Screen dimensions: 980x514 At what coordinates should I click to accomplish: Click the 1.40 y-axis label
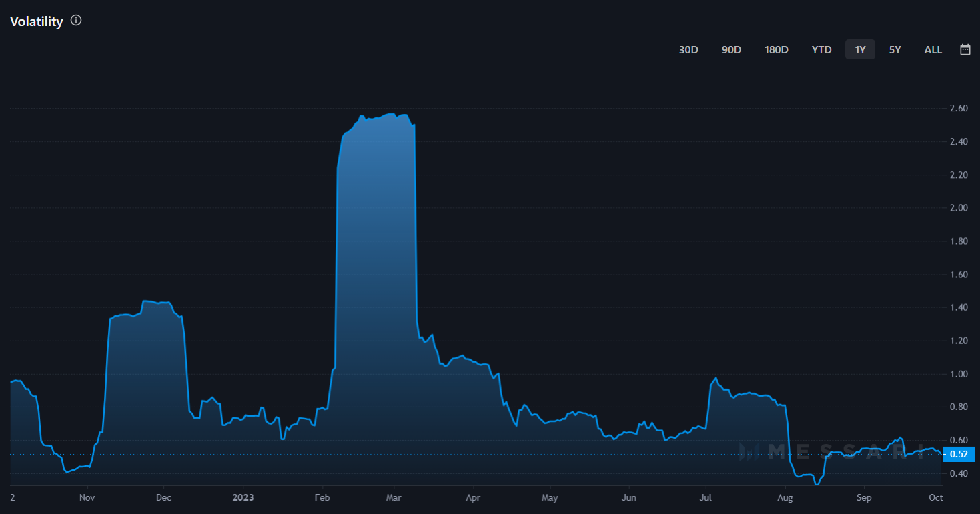click(959, 308)
